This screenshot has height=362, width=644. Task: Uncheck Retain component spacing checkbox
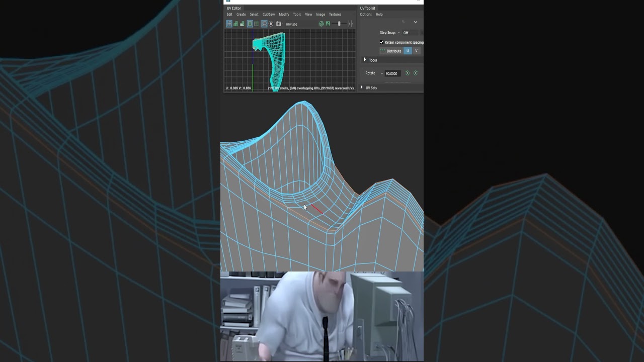click(382, 42)
